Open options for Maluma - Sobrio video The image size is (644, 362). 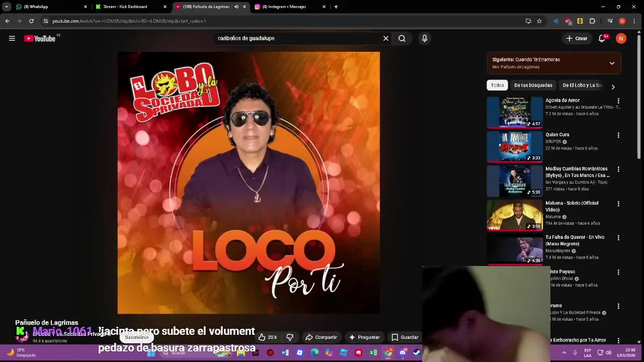coord(618,204)
